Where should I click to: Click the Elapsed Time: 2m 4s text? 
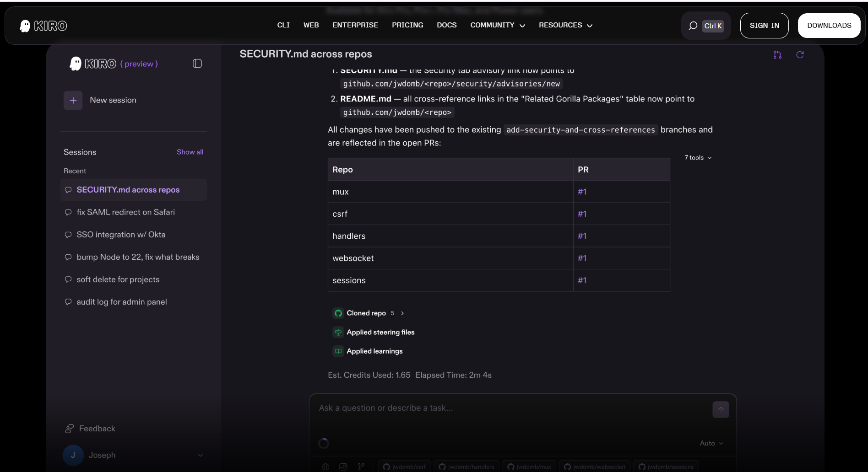453,375
